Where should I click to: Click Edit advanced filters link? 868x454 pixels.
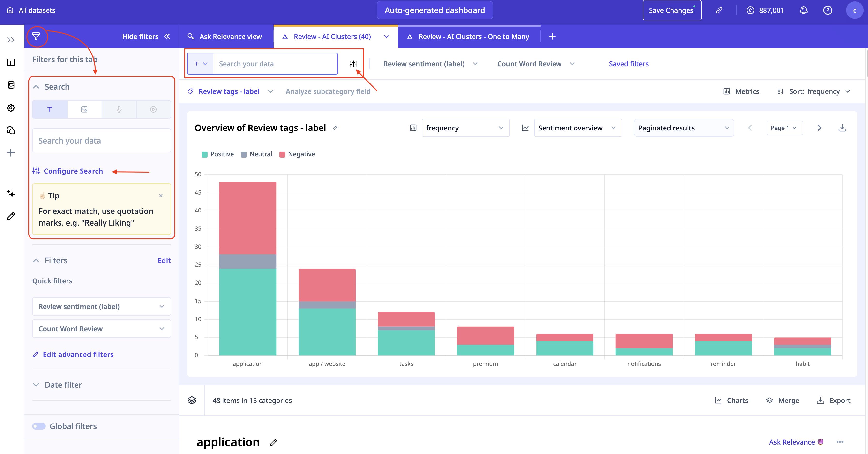(78, 355)
